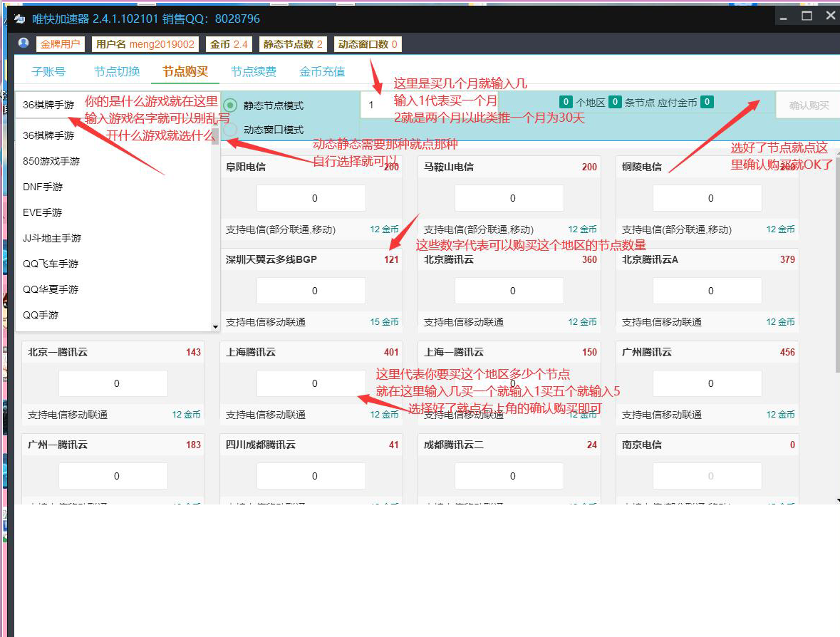Focus 北京一腾讯云 node quantity field
The width and height of the screenshot is (840, 637).
click(x=113, y=383)
